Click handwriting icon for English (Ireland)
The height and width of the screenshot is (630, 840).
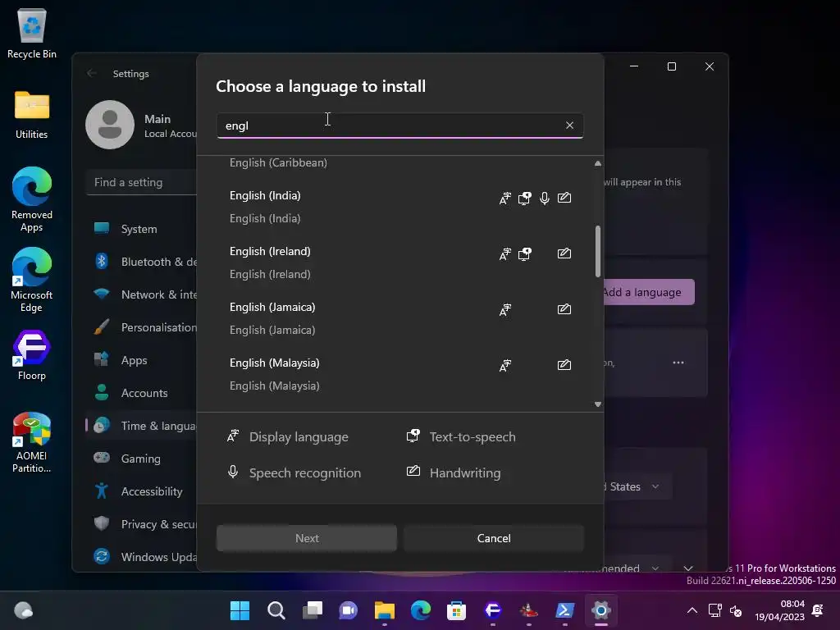point(564,253)
